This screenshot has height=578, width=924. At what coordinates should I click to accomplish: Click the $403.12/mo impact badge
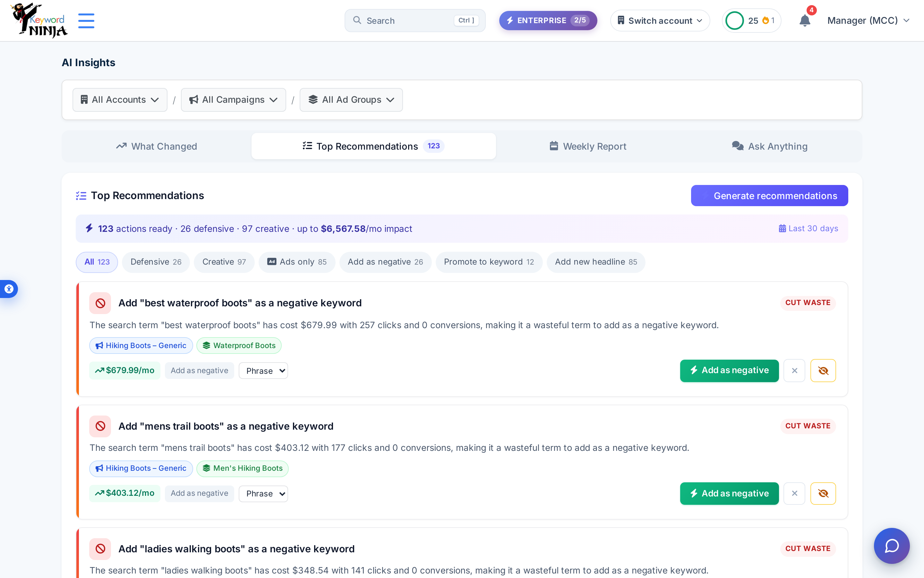(x=125, y=493)
